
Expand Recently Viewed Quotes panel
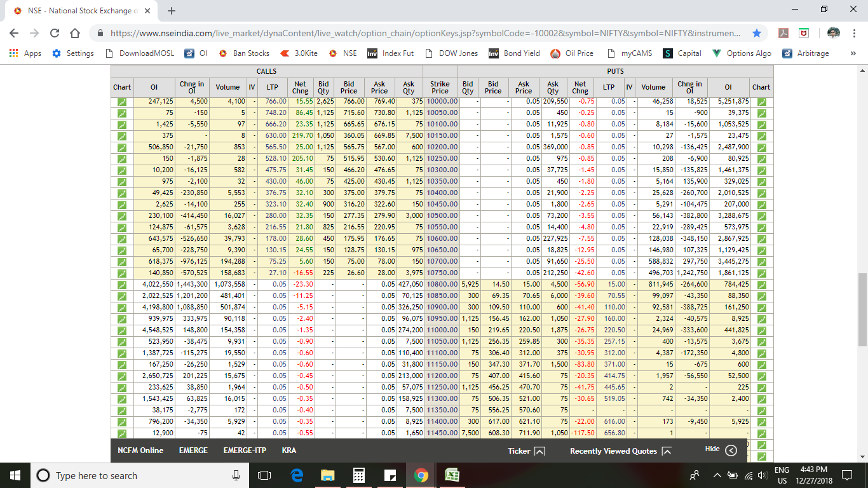(x=621, y=451)
